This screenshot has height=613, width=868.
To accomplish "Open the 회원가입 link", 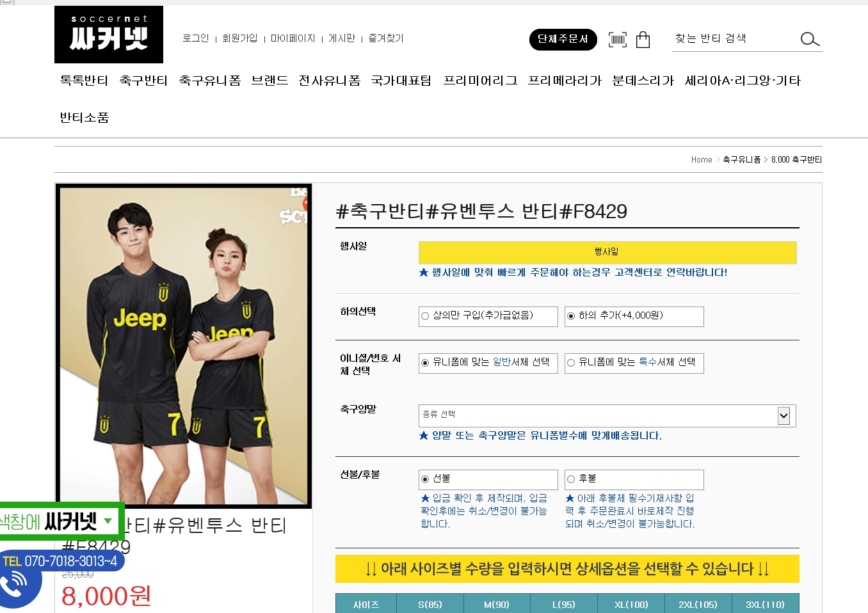I will pos(239,38).
